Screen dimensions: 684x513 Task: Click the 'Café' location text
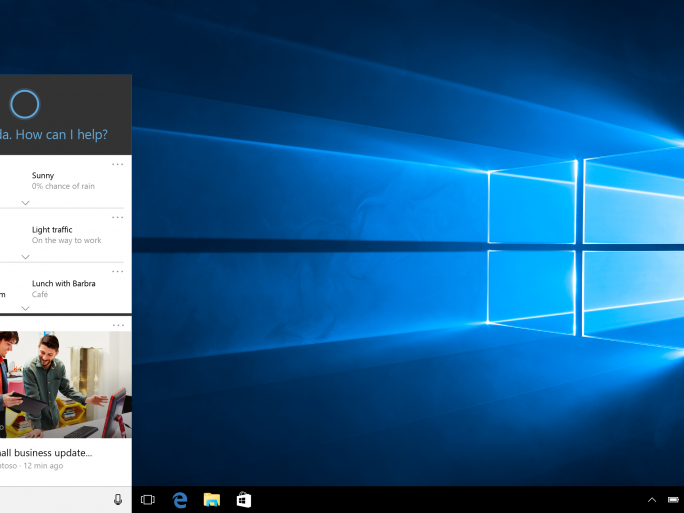coord(40,294)
